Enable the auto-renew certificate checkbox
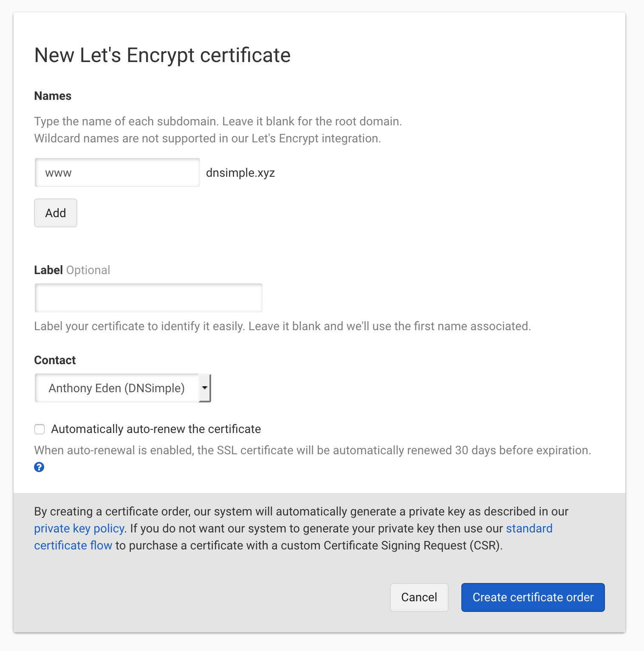 pyautogui.click(x=40, y=429)
